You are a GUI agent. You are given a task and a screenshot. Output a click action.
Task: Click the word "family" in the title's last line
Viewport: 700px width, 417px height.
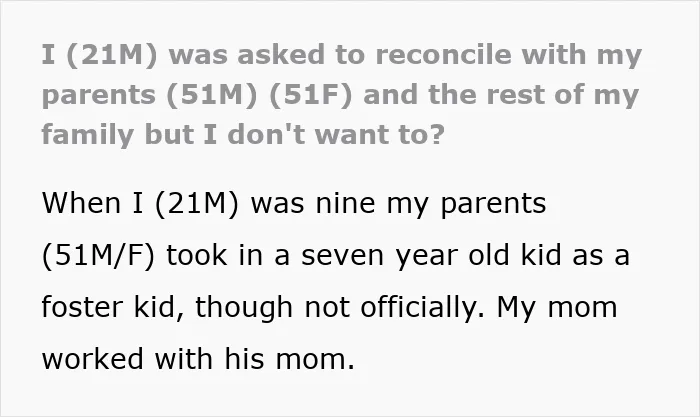point(88,135)
